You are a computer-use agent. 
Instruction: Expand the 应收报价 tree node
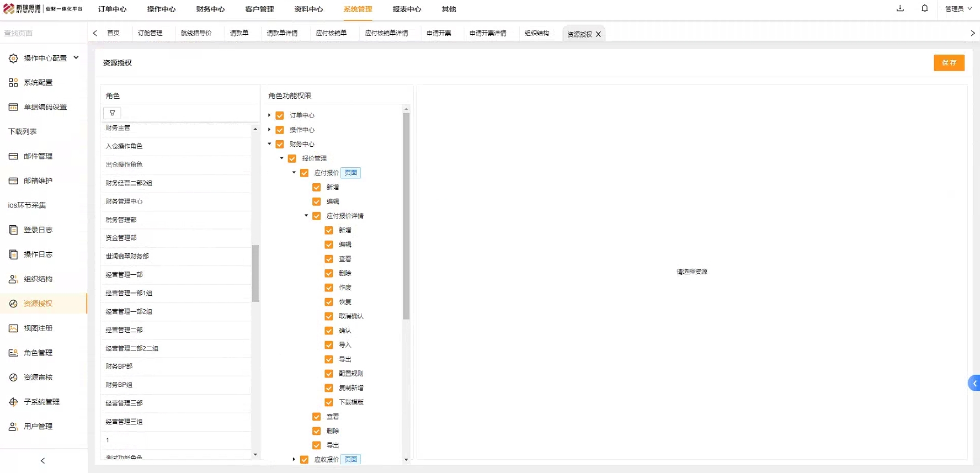(294, 459)
